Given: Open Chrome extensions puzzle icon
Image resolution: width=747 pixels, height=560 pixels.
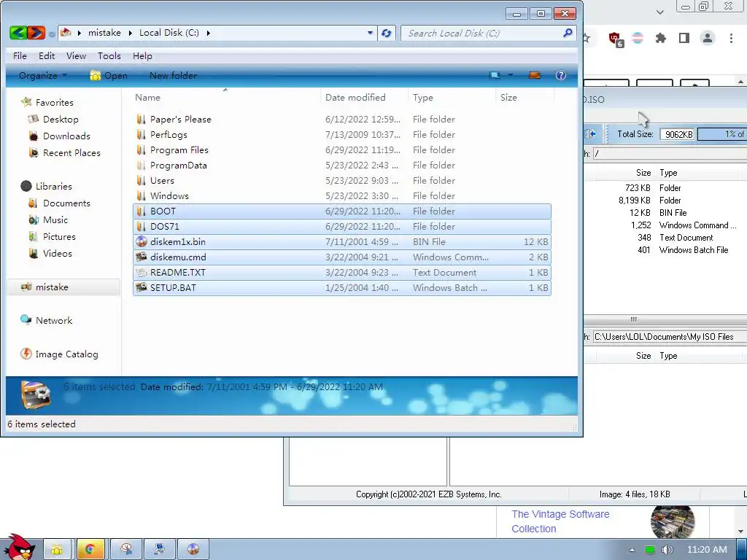Looking at the screenshot, I should 660,38.
